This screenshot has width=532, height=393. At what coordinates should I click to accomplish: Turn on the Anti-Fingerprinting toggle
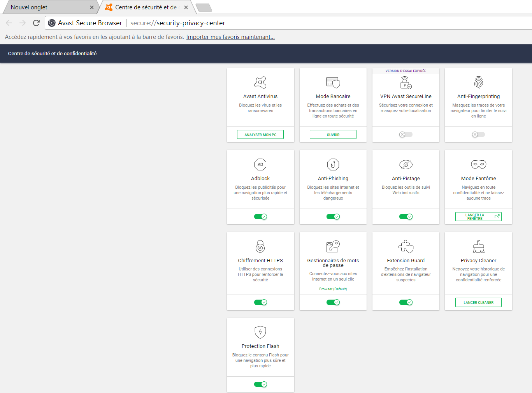[x=478, y=135]
